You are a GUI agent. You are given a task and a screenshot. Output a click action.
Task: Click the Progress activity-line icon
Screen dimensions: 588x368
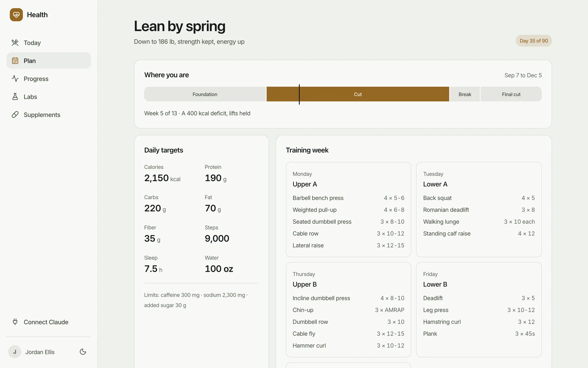[15, 79]
